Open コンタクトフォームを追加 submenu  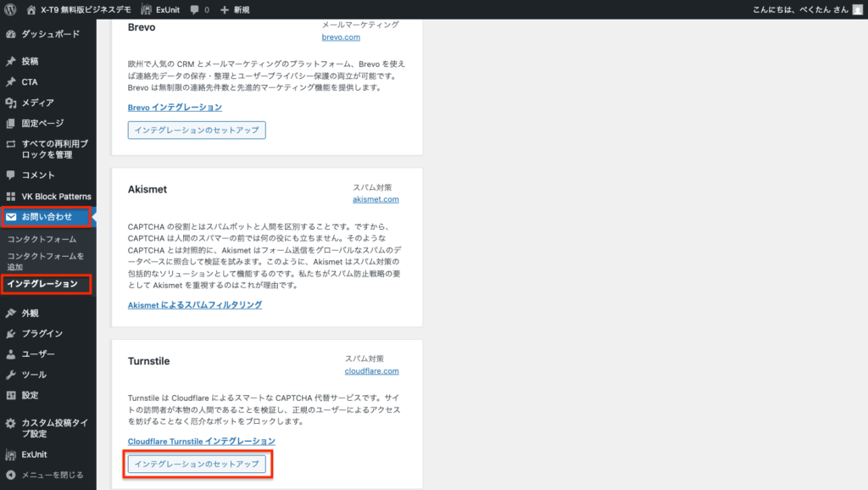(x=46, y=261)
